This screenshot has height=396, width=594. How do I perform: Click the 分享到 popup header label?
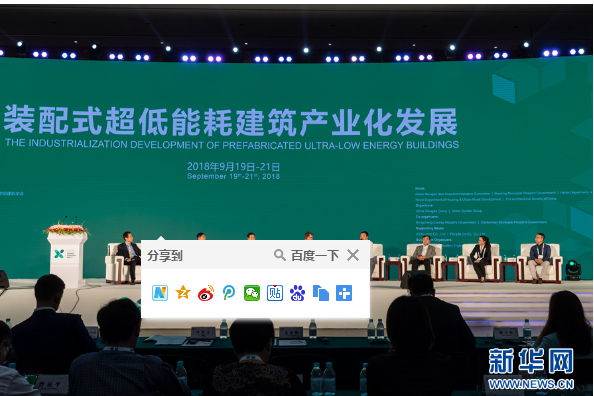[165, 256]
